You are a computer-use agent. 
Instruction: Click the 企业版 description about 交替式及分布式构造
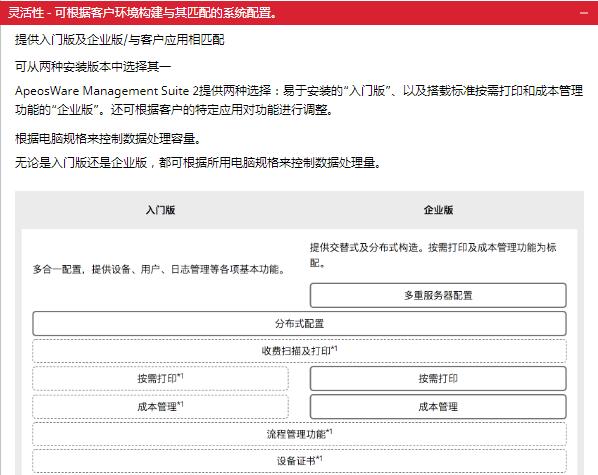(434, 255)
